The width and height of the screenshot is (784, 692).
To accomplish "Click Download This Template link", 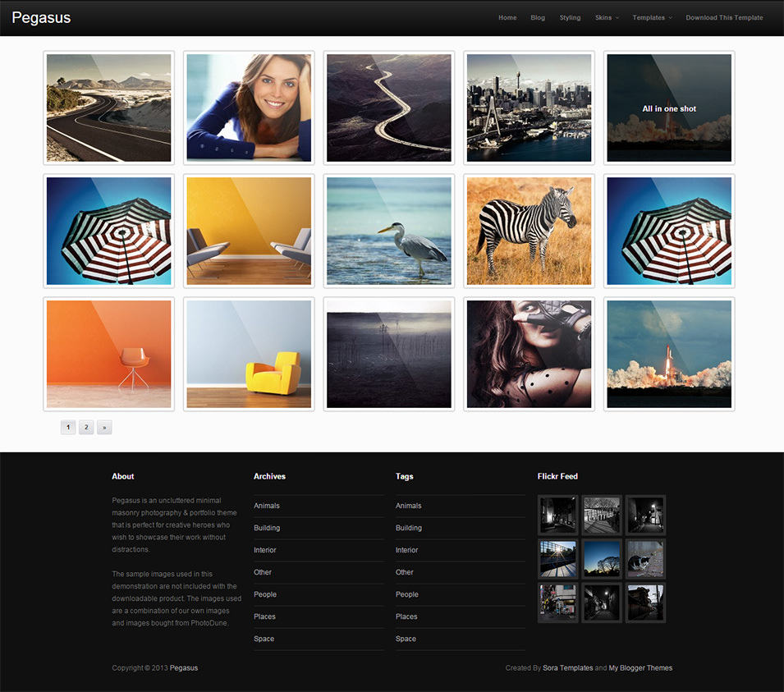I will tap(724, 18).
